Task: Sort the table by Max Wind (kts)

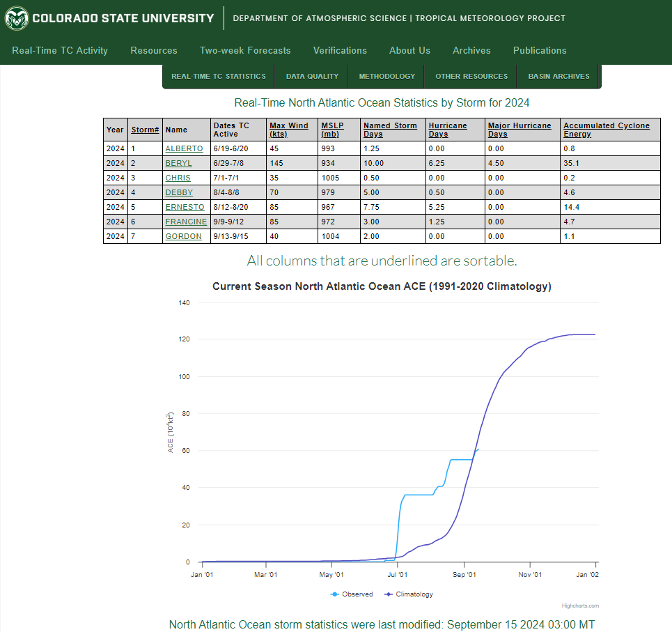Action: [x=289, y=130]
